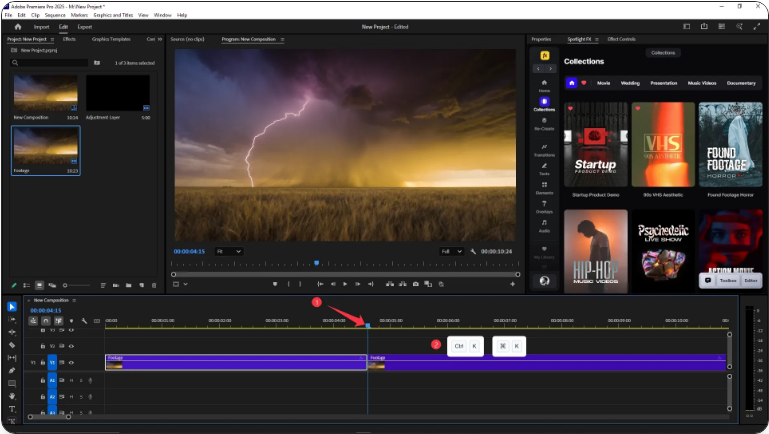
Task: Switch to the Effect Controls tab
Action: click(621, 39)
